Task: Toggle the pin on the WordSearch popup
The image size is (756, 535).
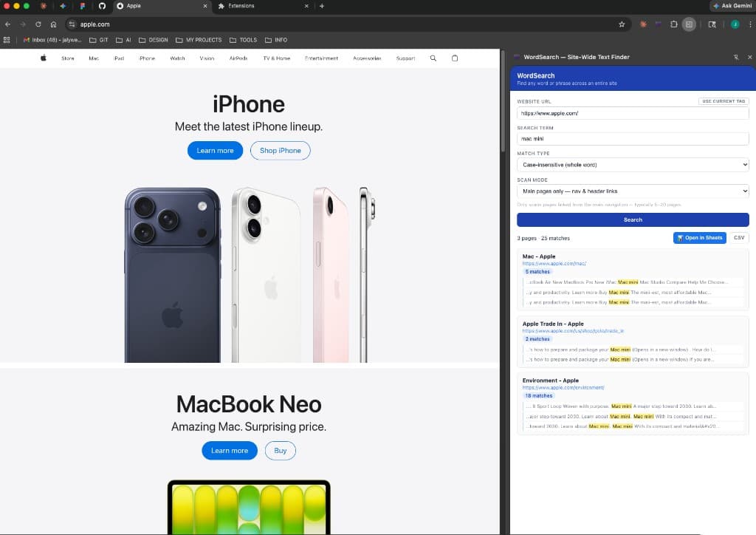Action: [x=736, y=57]
